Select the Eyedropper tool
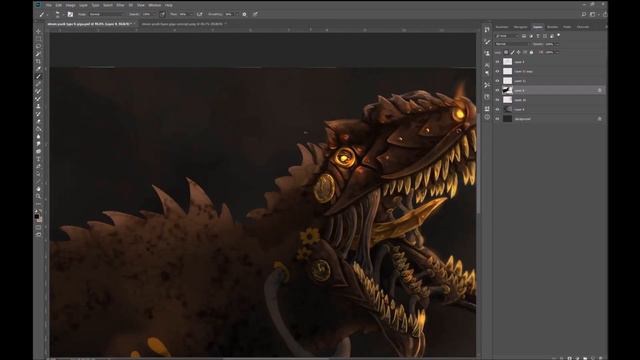Screen dimensions: 640x360 (x=38, y=69)
